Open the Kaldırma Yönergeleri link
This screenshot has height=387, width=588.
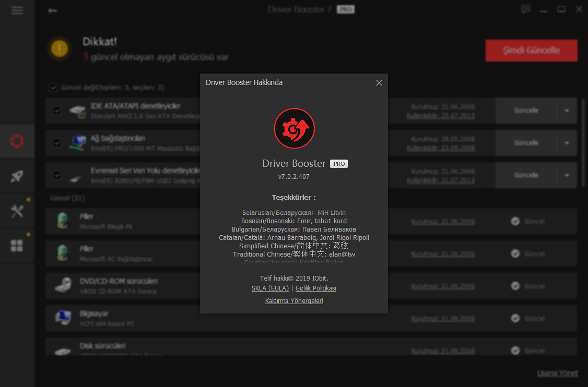(294, 301)
